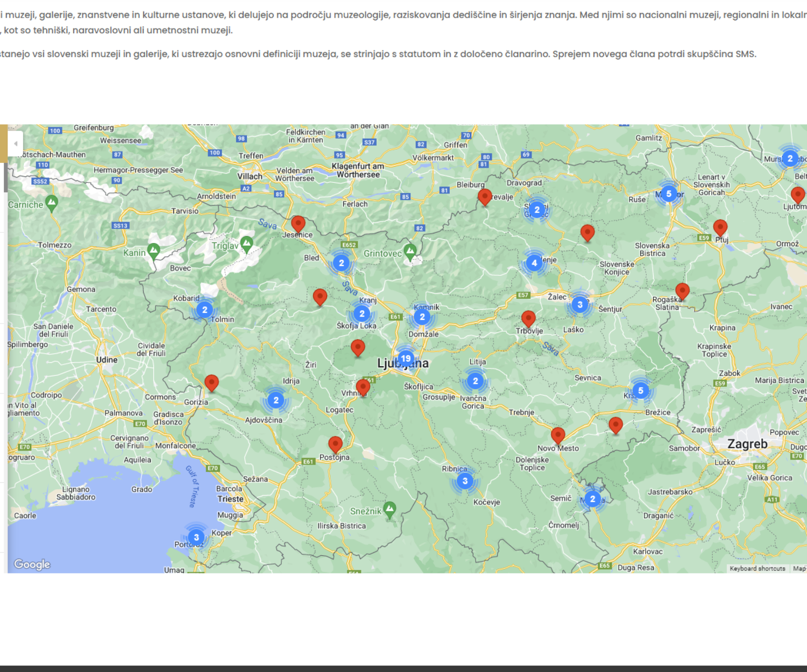
Task: Open the Keyboard shortcuts link
Action: (757, 568)
